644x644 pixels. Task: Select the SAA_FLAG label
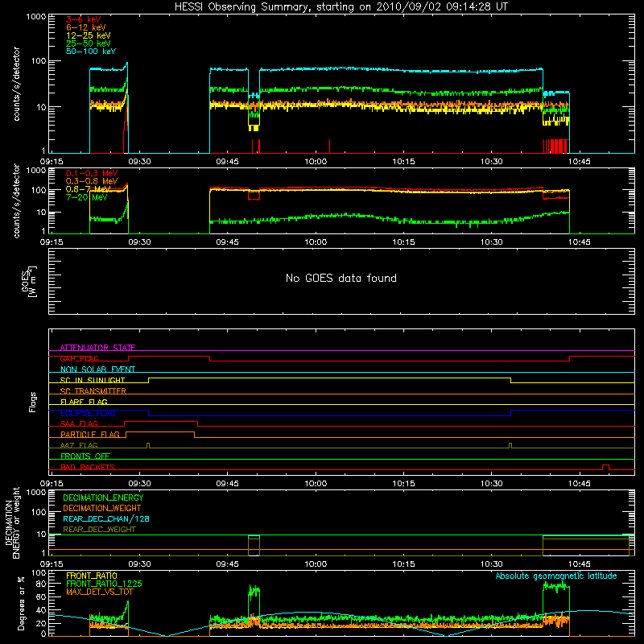(79, 423)
